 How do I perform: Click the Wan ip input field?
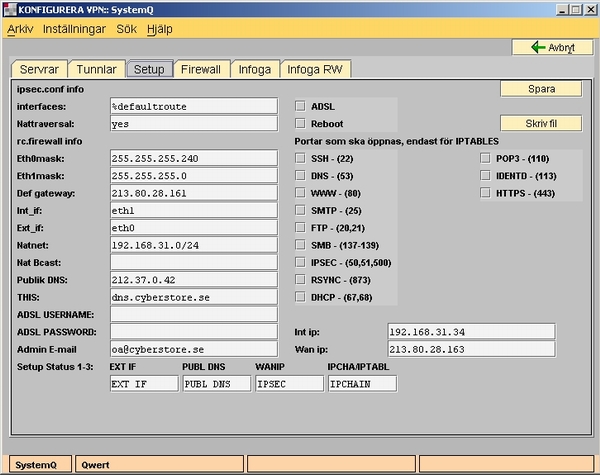(x=469, y=349)
